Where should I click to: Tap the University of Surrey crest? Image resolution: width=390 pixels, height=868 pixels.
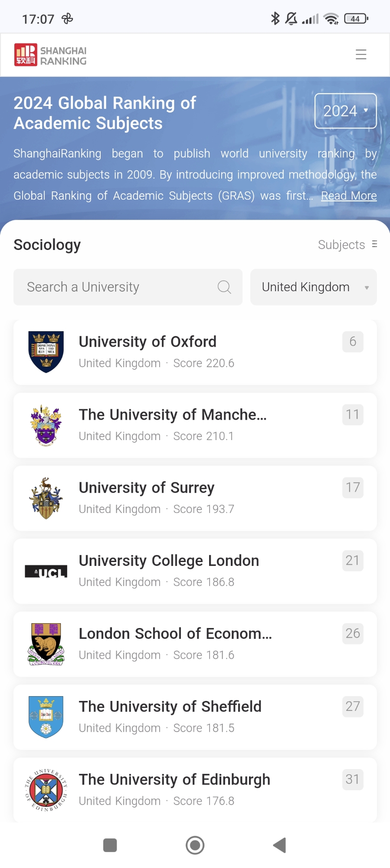(46, 498)
